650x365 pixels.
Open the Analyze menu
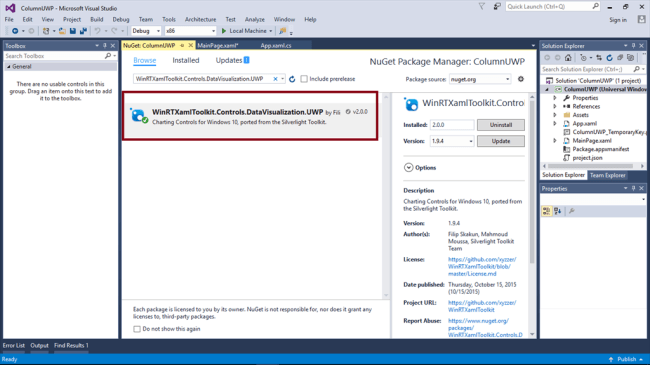pos(255,19)
